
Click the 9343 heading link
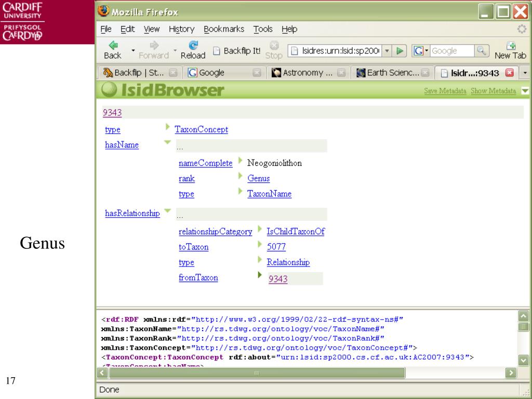click(112, 113)
